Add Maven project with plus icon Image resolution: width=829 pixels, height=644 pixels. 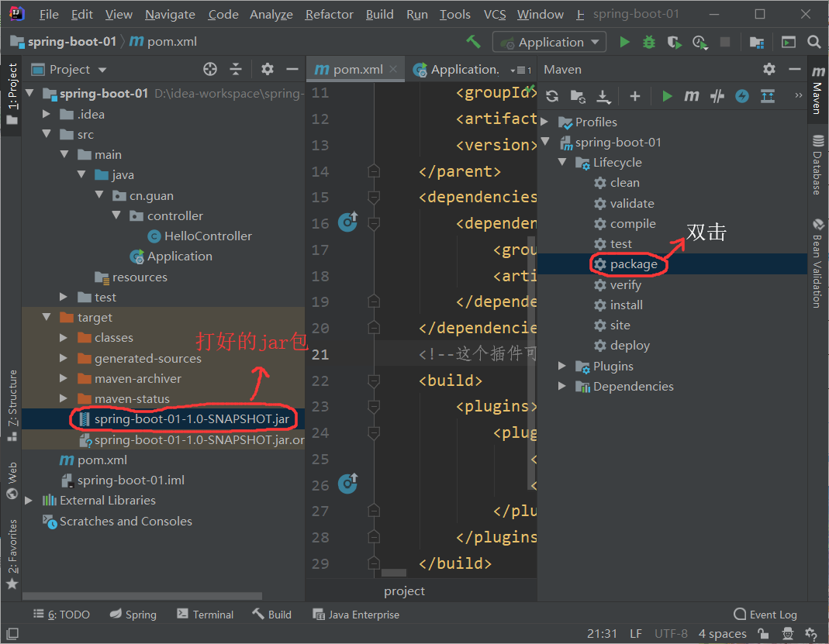(635, 96)
